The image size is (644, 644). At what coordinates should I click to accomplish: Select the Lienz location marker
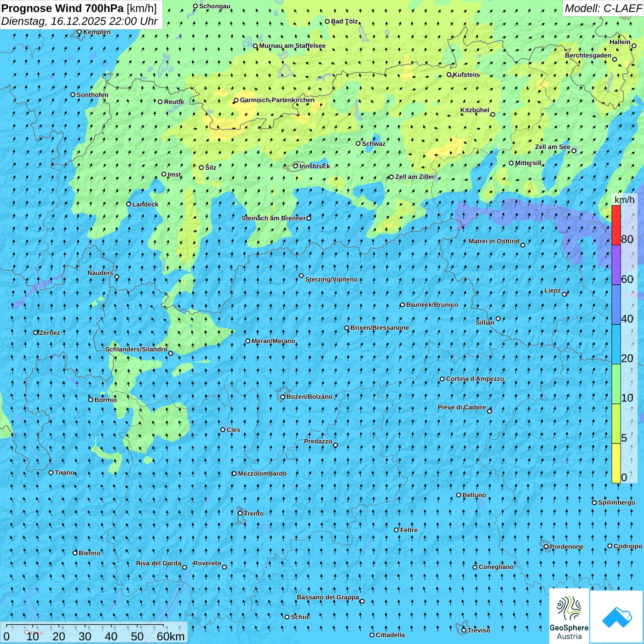564,294
